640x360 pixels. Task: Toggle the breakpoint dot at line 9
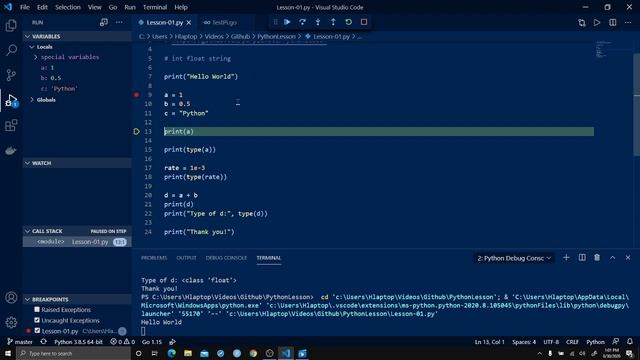(x=136, y=95)
